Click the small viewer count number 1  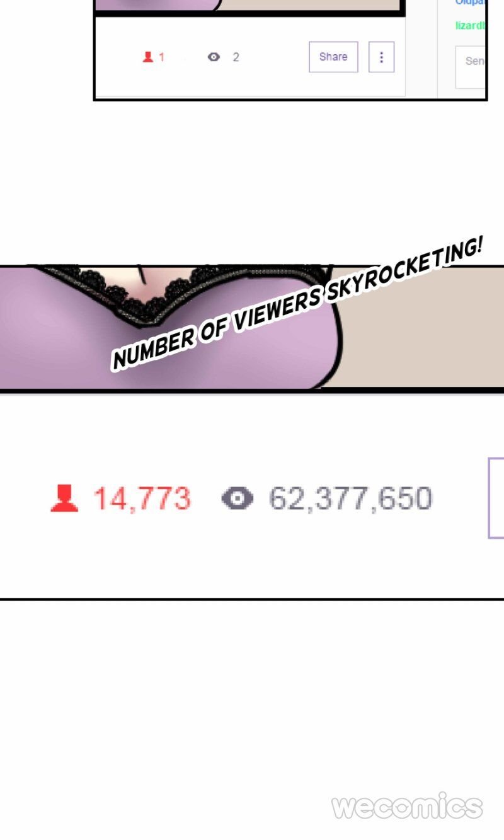(x=161, y=57)
